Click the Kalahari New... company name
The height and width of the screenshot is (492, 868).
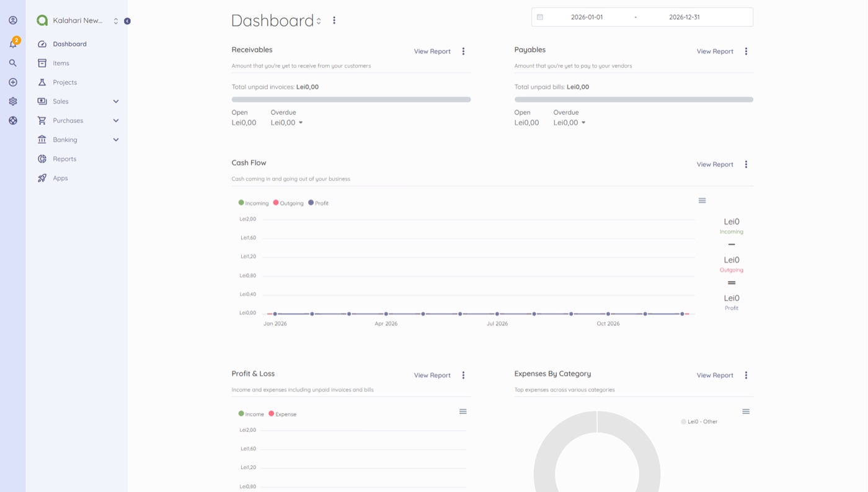pos(77,20)
